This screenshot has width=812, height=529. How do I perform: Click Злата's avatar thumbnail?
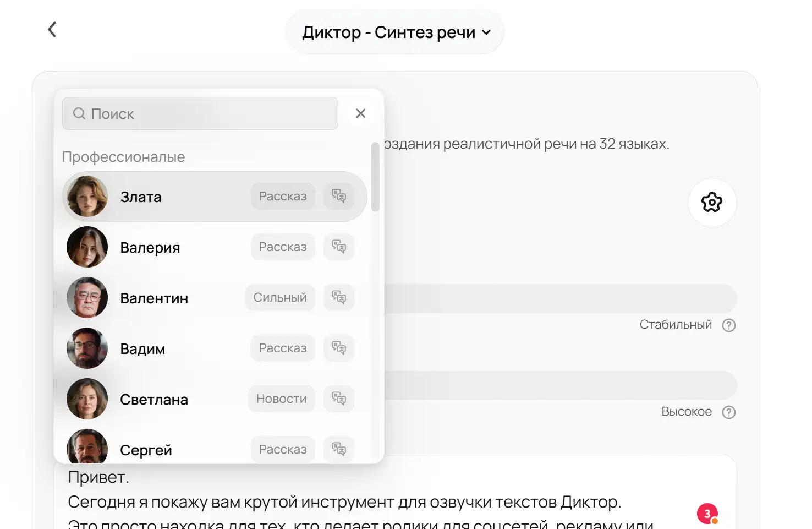point(87,197)
